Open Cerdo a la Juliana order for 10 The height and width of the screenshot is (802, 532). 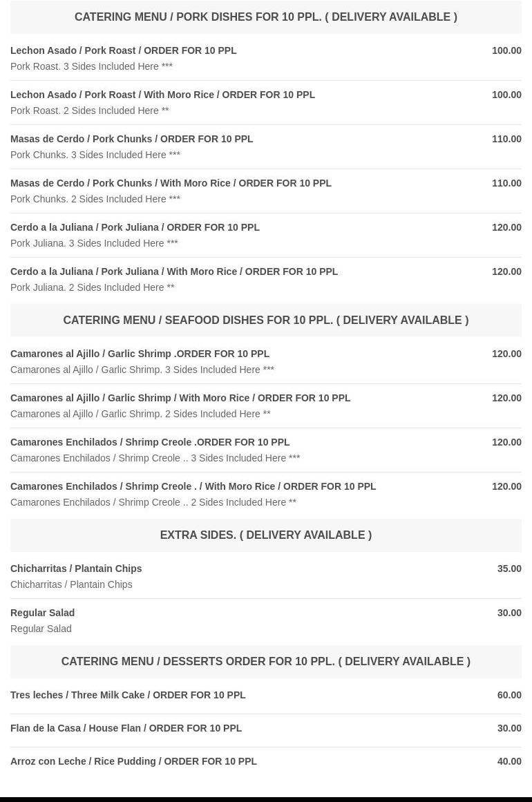point(135,227)
